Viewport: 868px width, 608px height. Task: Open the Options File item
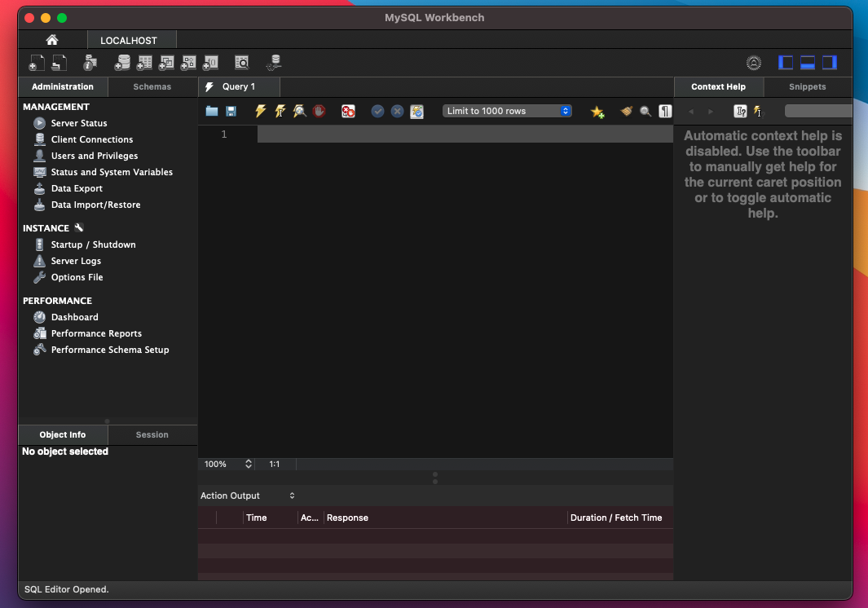tap(77, 277)
